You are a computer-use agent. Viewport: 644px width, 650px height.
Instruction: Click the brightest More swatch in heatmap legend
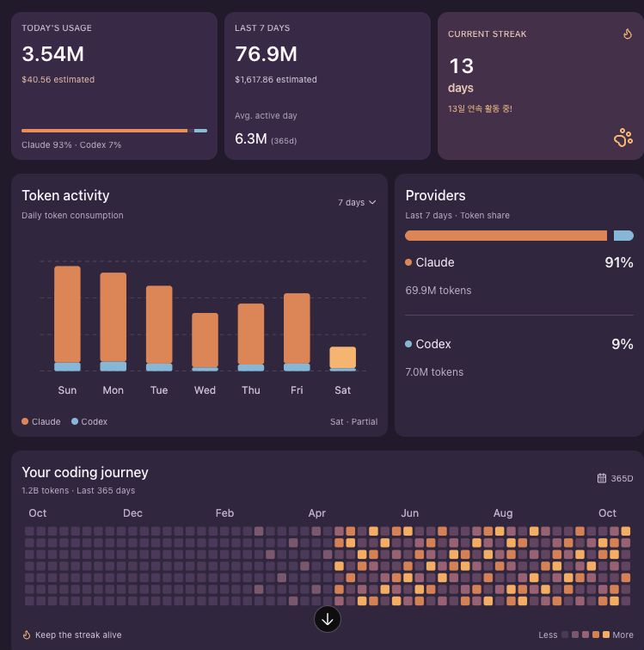pos(606,635)
